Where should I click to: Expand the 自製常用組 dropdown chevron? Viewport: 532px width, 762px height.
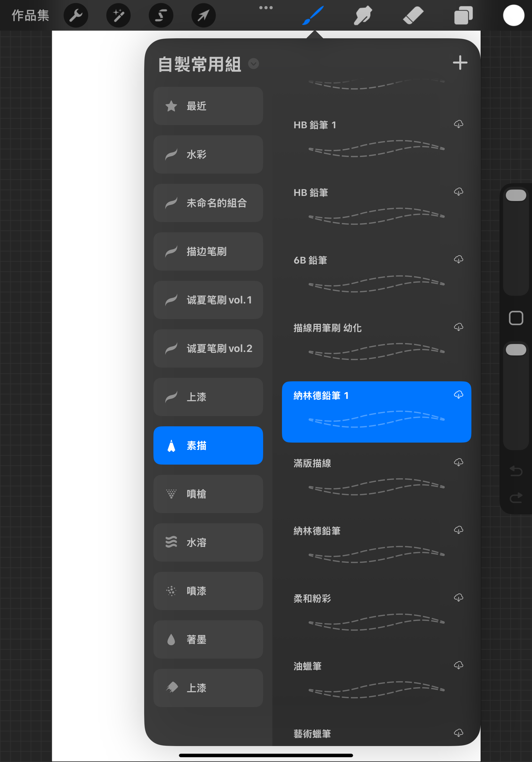click(253, 64)
